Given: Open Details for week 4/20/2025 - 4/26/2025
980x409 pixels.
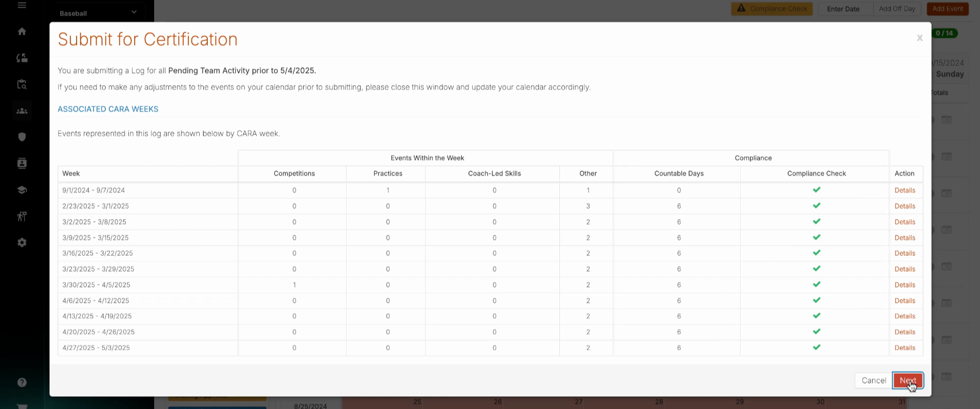Looking at the screenshot, I should click(x=905, y=332).
